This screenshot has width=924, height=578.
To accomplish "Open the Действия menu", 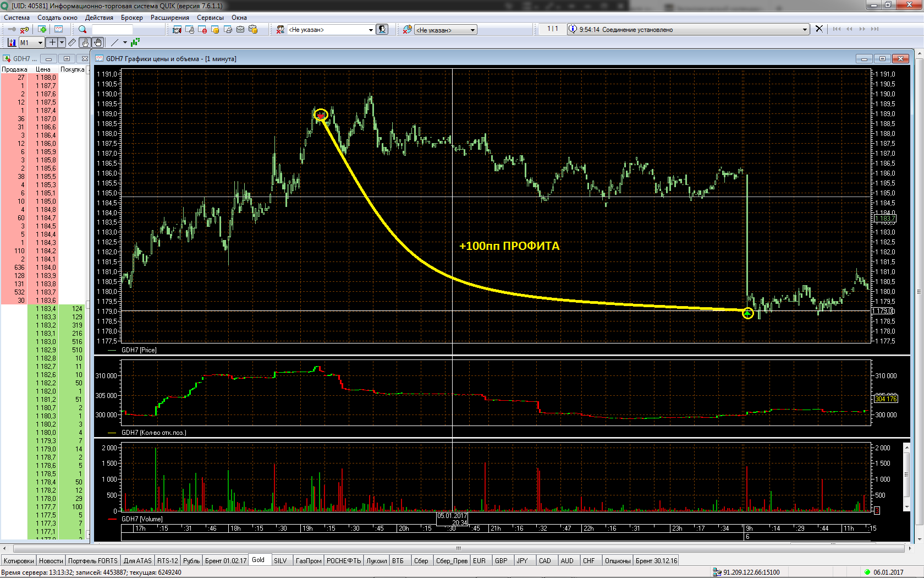I will (x=99, y=18).
